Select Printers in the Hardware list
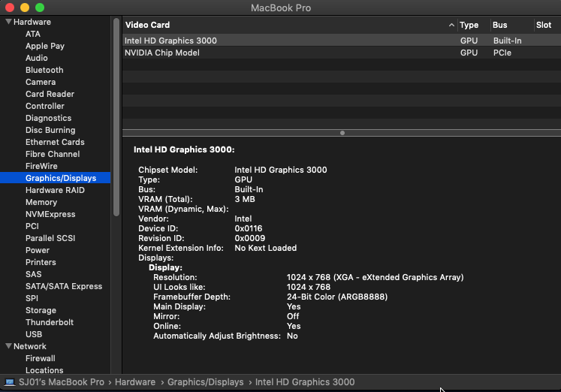561x392 pixels. (x=41, y=262)
